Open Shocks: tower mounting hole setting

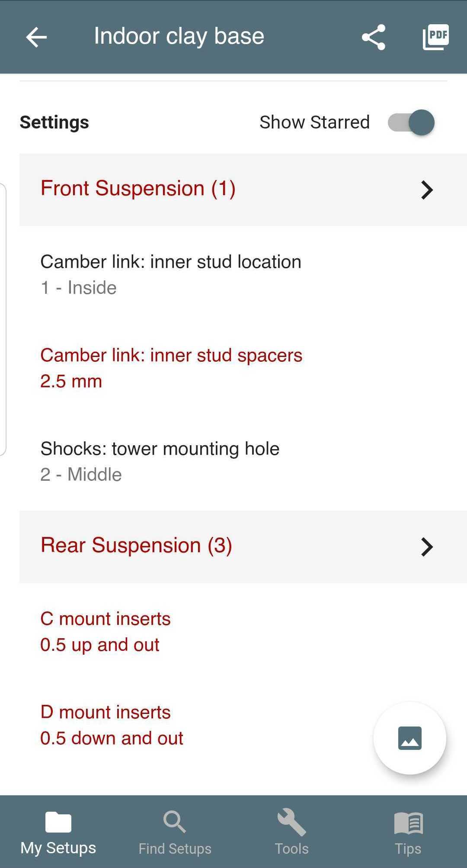click(x=160, y=461)
